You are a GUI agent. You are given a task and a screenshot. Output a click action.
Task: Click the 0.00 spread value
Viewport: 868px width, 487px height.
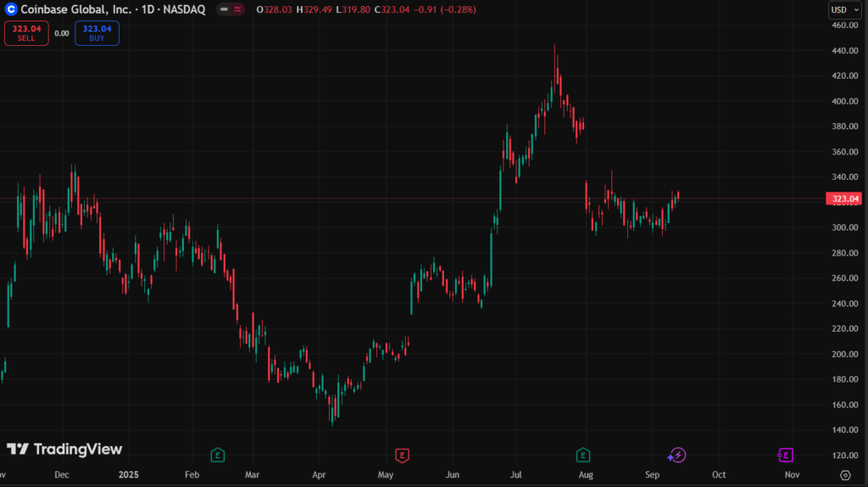(x=61, y=33)
